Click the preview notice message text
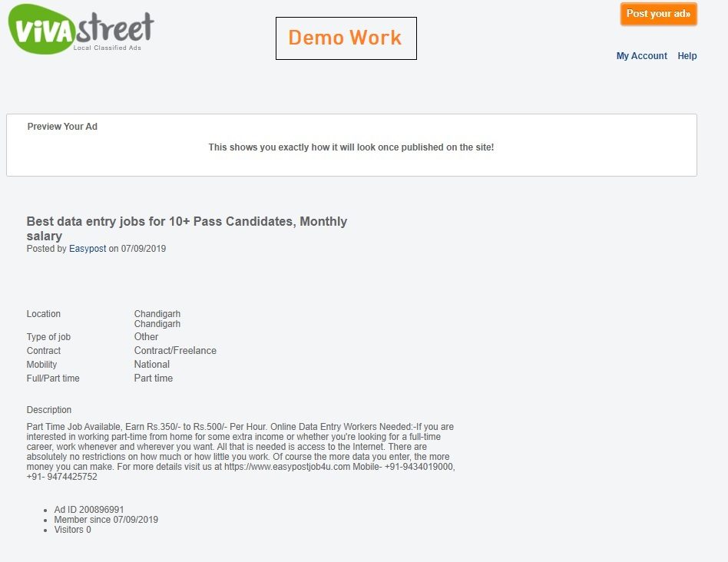The image size is (728, 562). [351, 147]
